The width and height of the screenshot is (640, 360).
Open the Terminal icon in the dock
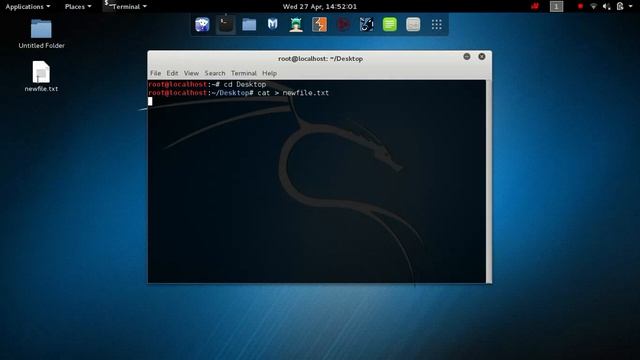[x=225, y=24]
